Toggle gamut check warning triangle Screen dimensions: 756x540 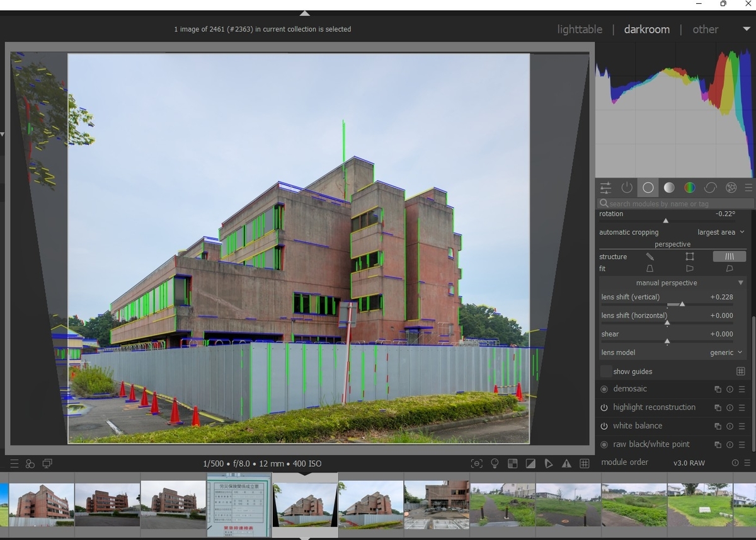pos(566,464)
